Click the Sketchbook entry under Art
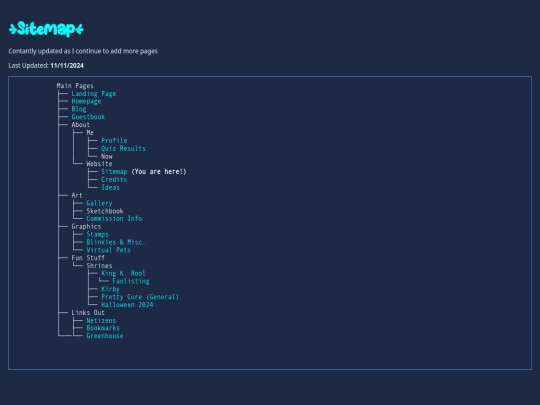 click(x=105, y=211)
